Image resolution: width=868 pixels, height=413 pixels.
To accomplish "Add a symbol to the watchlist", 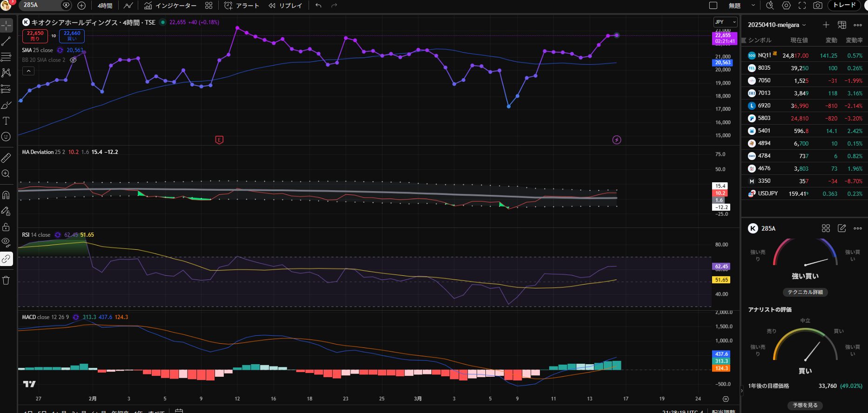I will pyautogui.click(x=826, y=25).
